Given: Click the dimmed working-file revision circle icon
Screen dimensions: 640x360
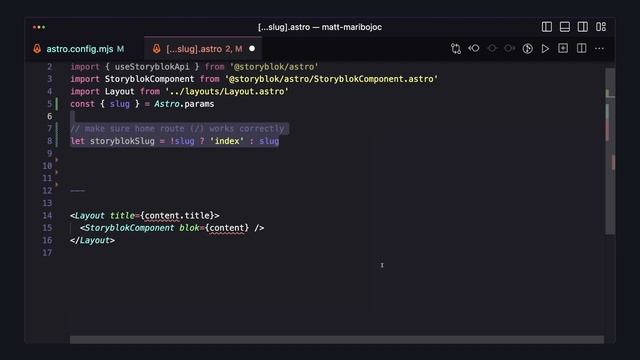Looking at the screenshot, I should [492, 49].
